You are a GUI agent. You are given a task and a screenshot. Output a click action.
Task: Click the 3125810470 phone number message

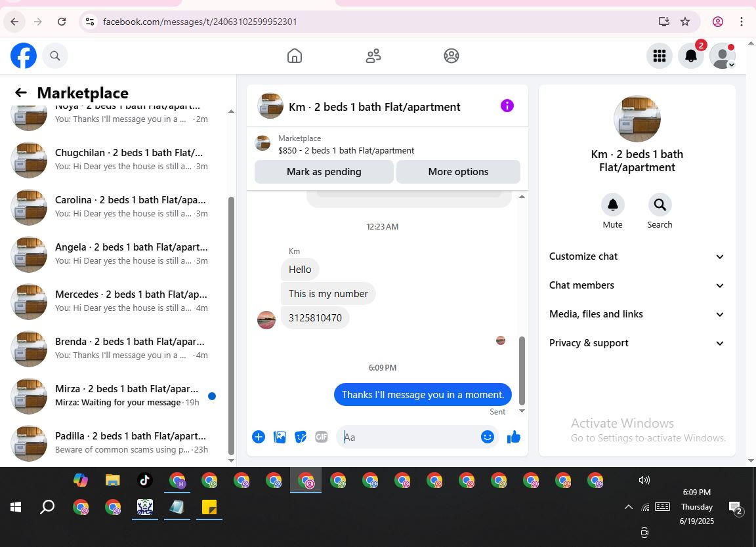pyautogui.click(x=315, y=318)
